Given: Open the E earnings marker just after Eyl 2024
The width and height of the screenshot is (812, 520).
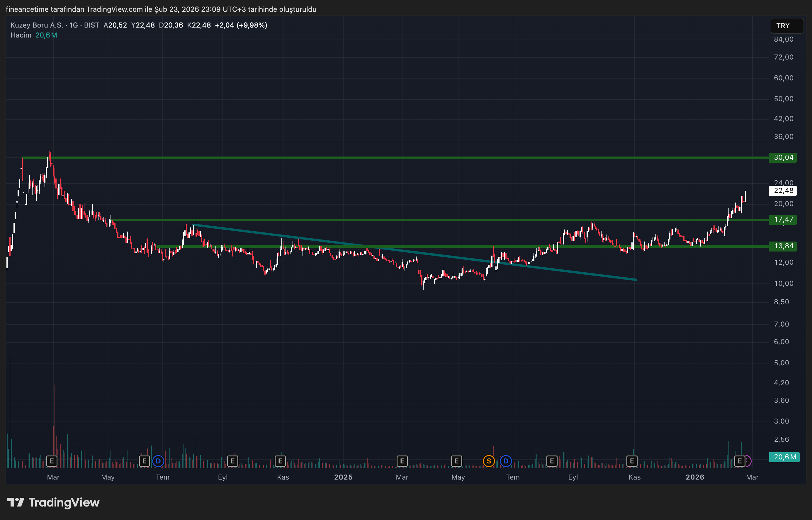Looking at the screenshot, I should click(233, 461).
